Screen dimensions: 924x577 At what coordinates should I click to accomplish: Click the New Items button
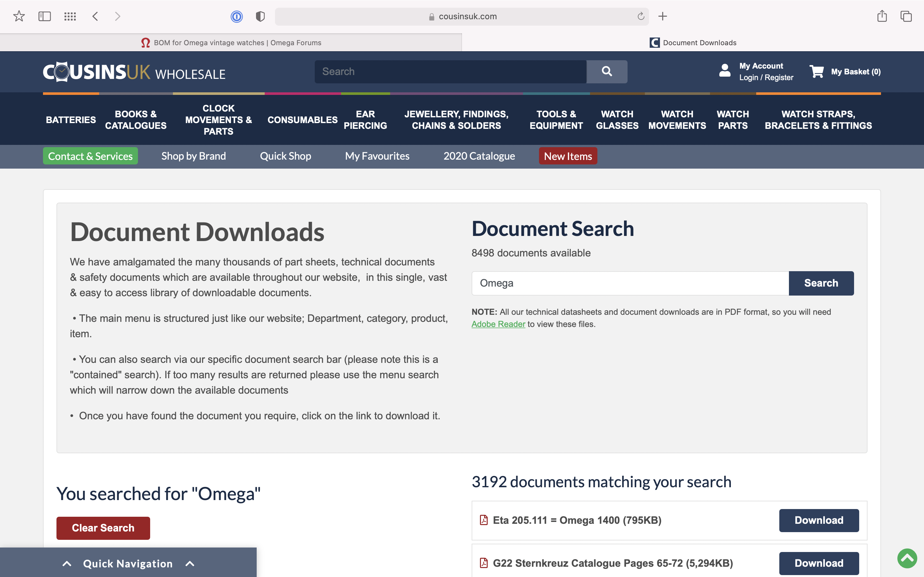pyautogui.click(x=568, y=156)
